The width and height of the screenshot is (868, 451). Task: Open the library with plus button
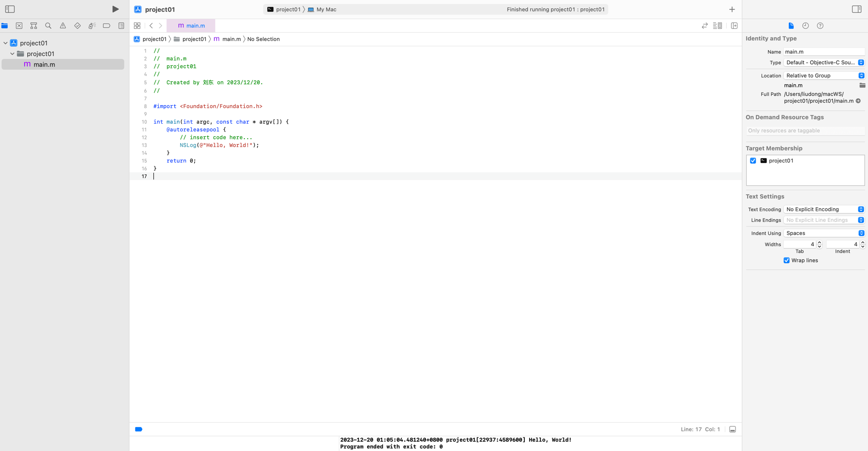tap(732, 9)
